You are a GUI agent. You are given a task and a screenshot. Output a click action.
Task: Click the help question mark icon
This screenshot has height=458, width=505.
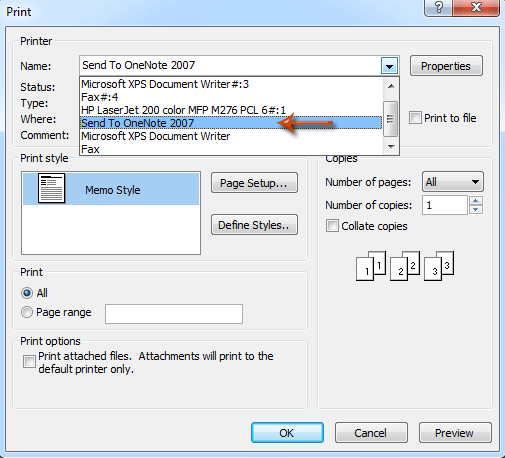click(x=439, y=7)
